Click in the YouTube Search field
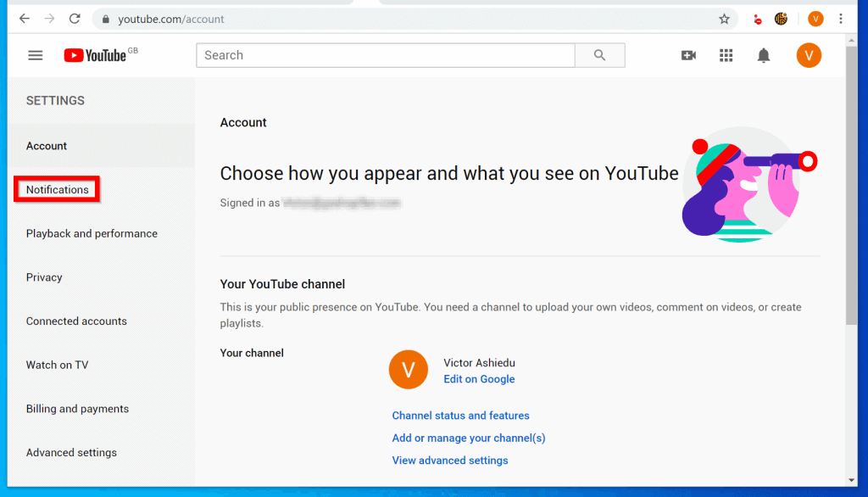This screenshot has height=497, width=868. click(x=386, y=55)
